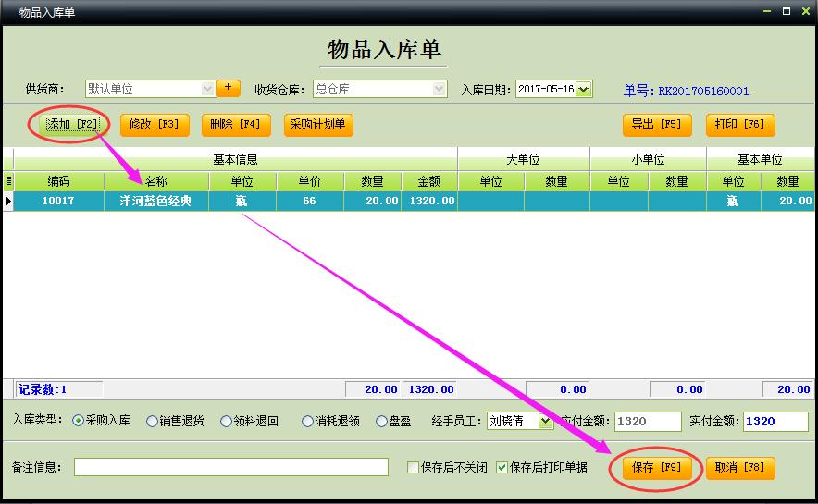This screenshot has width=818, height=504.
Task: Click the 小单位 group header
Action: pos(648,159)
